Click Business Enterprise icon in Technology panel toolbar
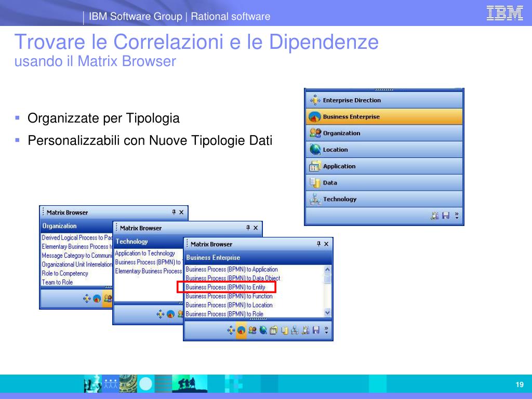This screenshot has width=532, height=399. [x=170, y=314]
